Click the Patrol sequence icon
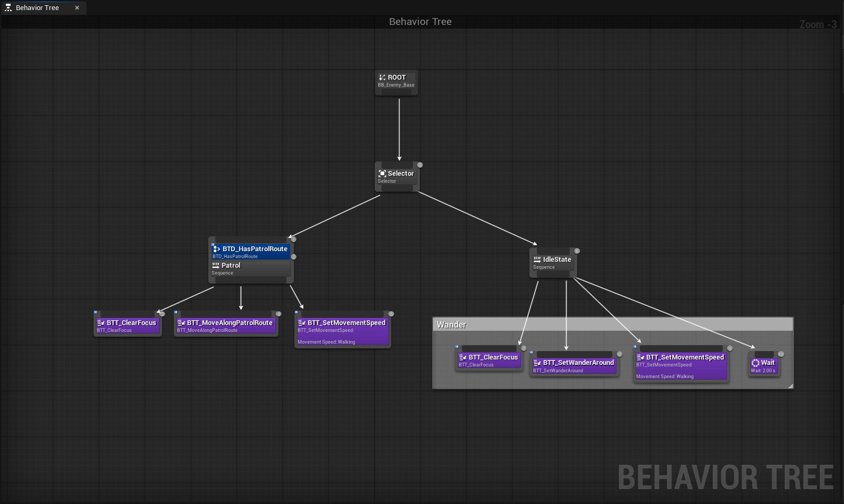This screenshot has width=844, height=504. click(216, 266)
